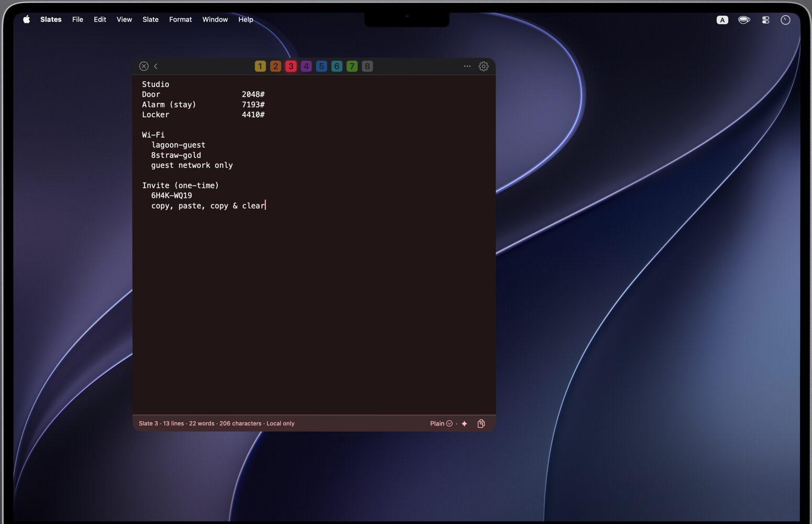Viewport: 812px width, 524px height.
Task: Open the View menu
Action: point(124,19)
